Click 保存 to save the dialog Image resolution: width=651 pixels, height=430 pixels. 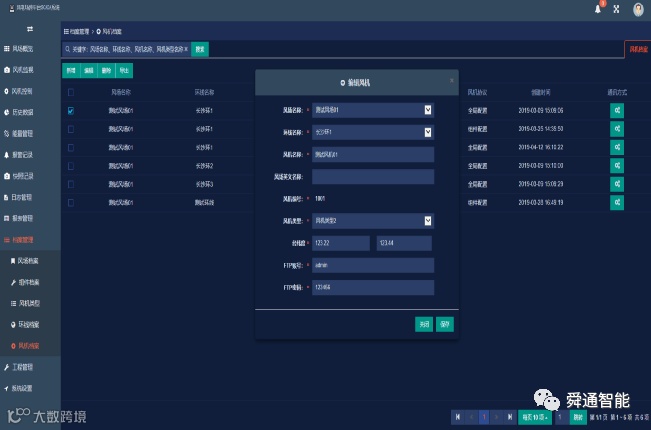tap(445, 324)
